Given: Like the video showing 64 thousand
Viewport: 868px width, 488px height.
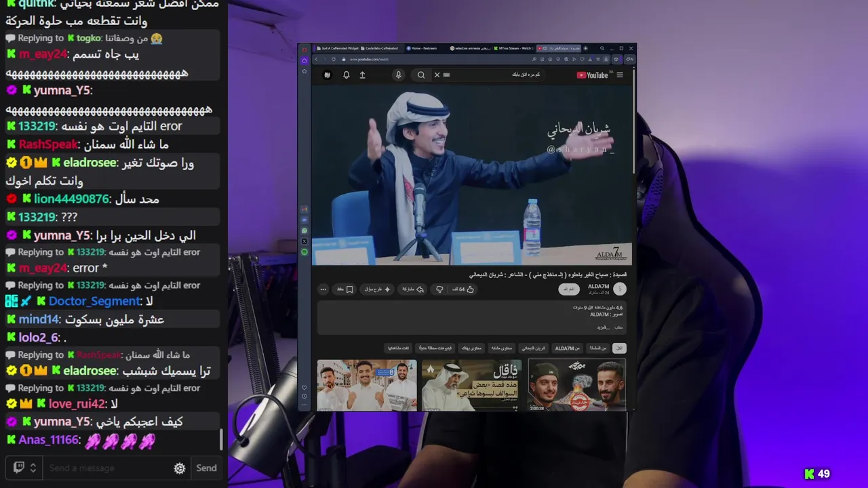Looking at the screenshot, I should (463, 289).
